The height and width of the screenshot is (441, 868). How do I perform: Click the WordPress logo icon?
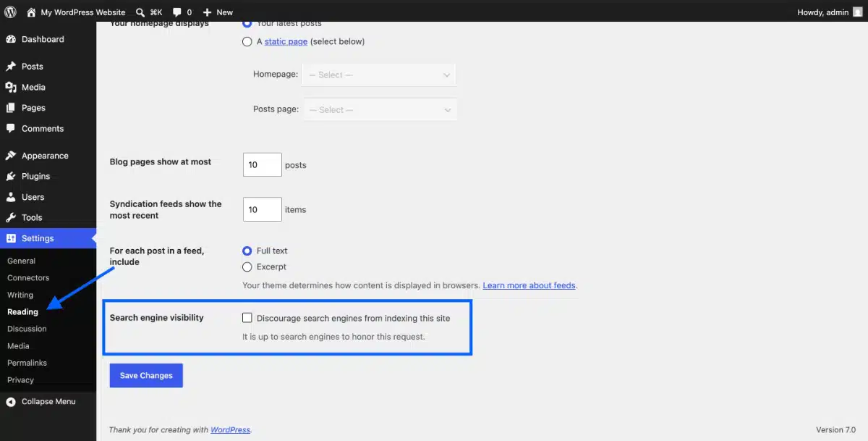click(10, 12)
